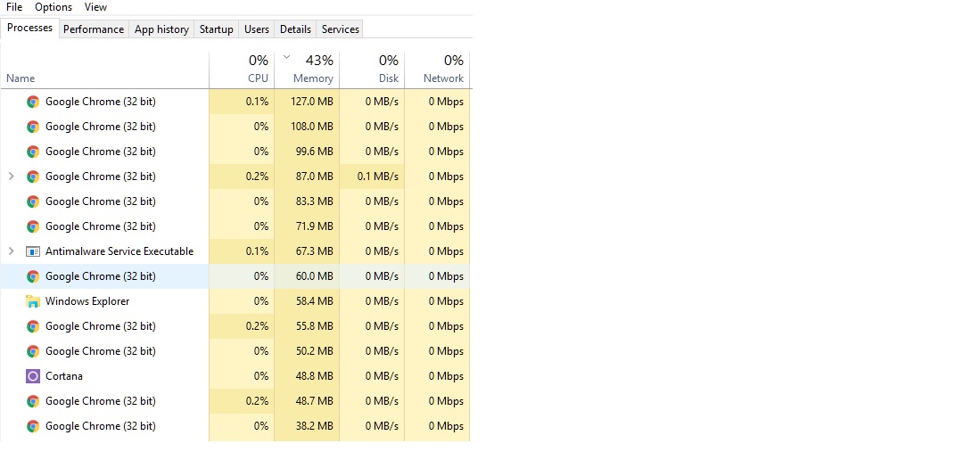Expand the Chrome process using 87.0 MB
This screenshot has height=460, width=980.
[11, 177]
